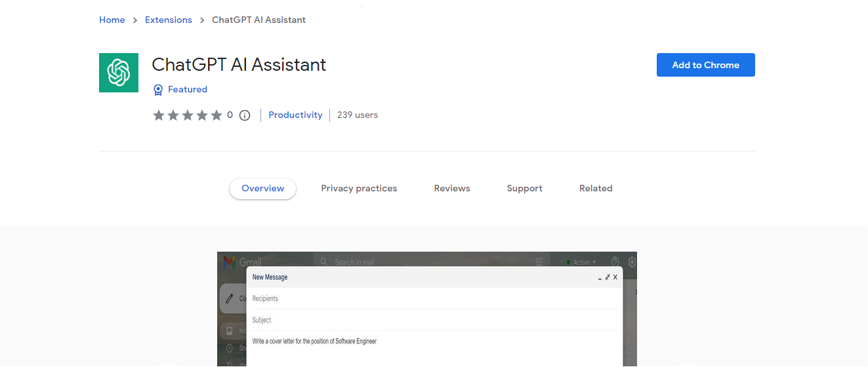Select the Support tab
This screenshot has width=868, height=367.
click(x=524, y=189)
